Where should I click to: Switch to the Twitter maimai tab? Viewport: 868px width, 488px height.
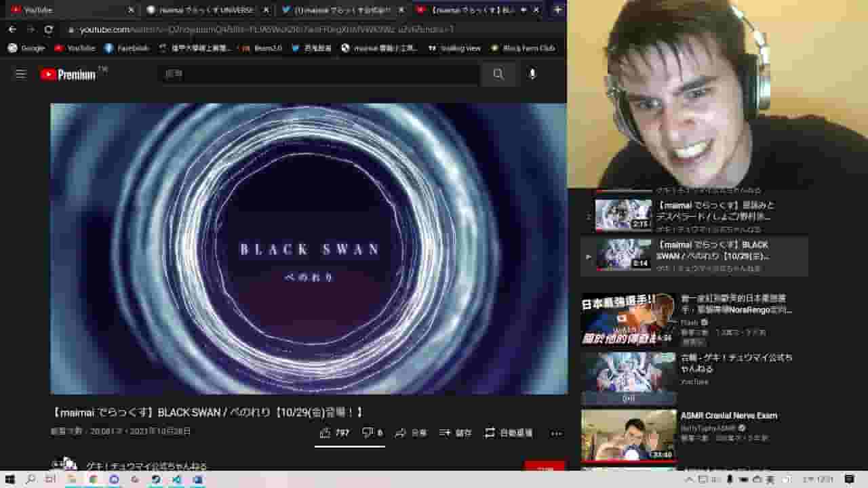342,10
